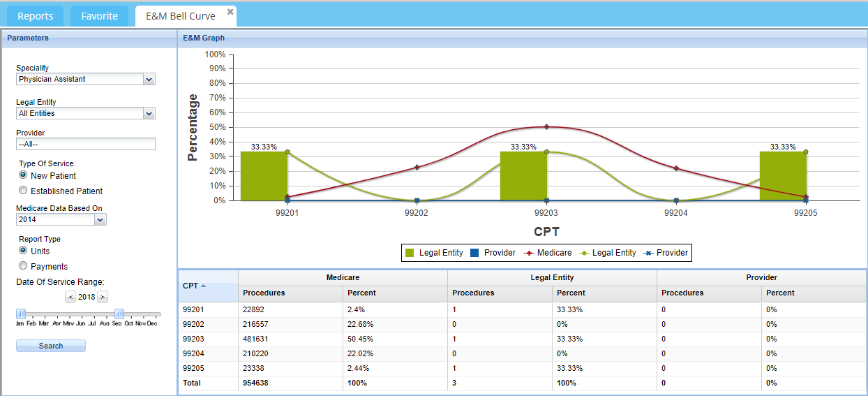Click the Search button
868x396 pixels.
51,346
